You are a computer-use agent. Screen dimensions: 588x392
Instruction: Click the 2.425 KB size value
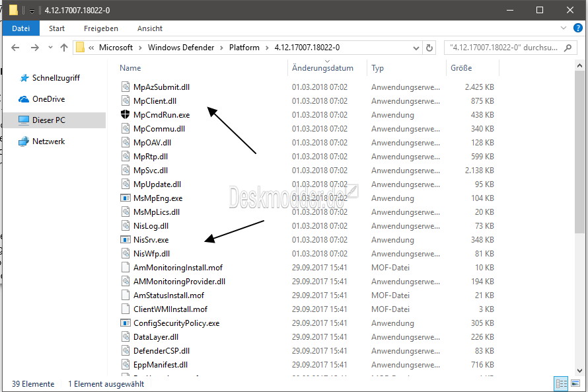(479, 87)
